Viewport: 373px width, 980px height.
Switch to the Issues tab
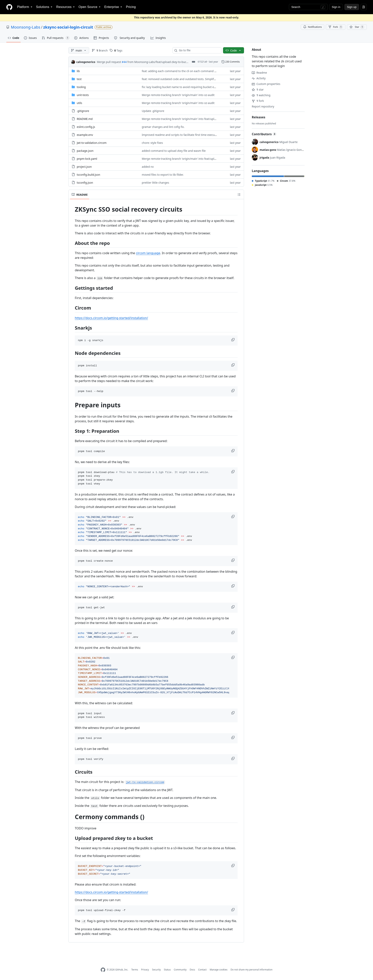[31, 38]
